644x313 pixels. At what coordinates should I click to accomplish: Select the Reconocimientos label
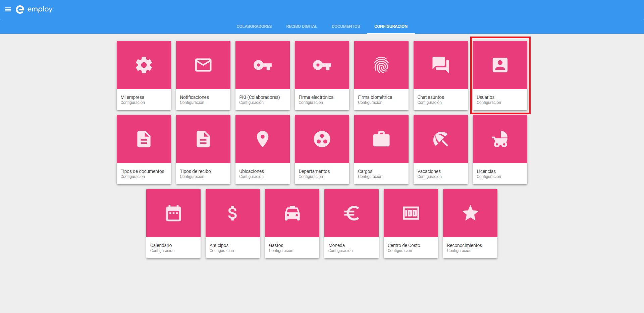pyautogui.click(x=465, y=245)
